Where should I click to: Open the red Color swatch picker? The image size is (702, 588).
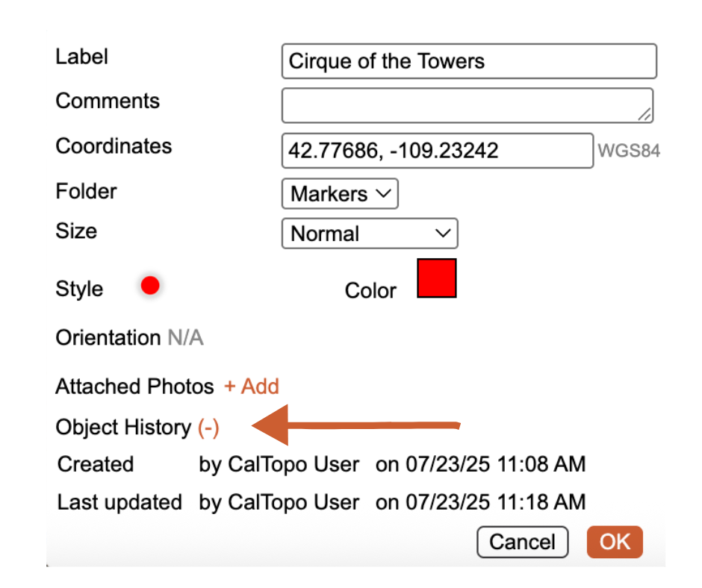click(x=436, y=278)
